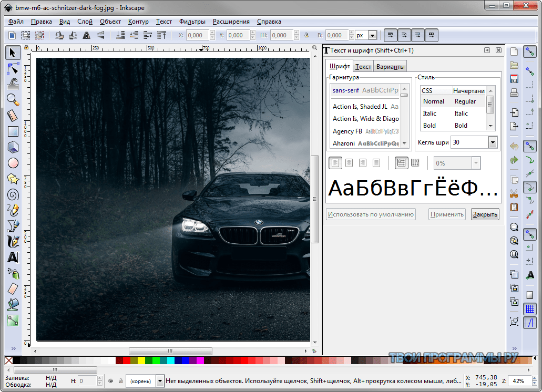Click the no-color X swatch

(8, 360)
